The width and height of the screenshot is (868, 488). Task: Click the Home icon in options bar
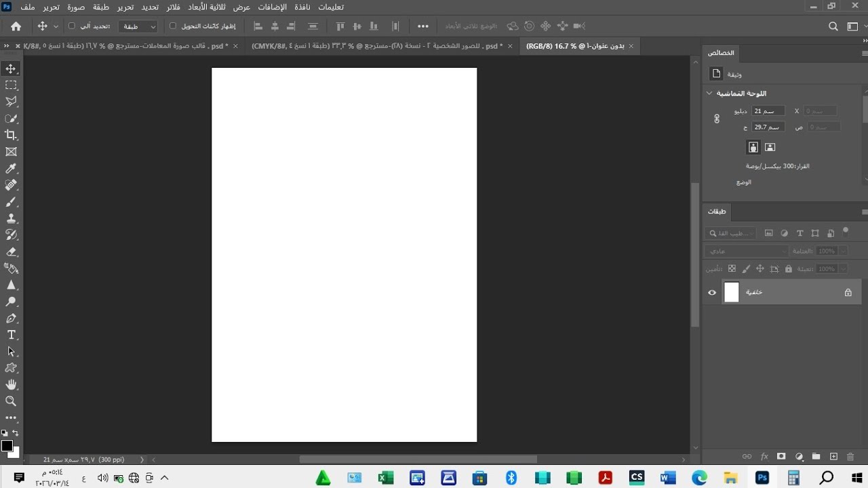tap(16, 26)
